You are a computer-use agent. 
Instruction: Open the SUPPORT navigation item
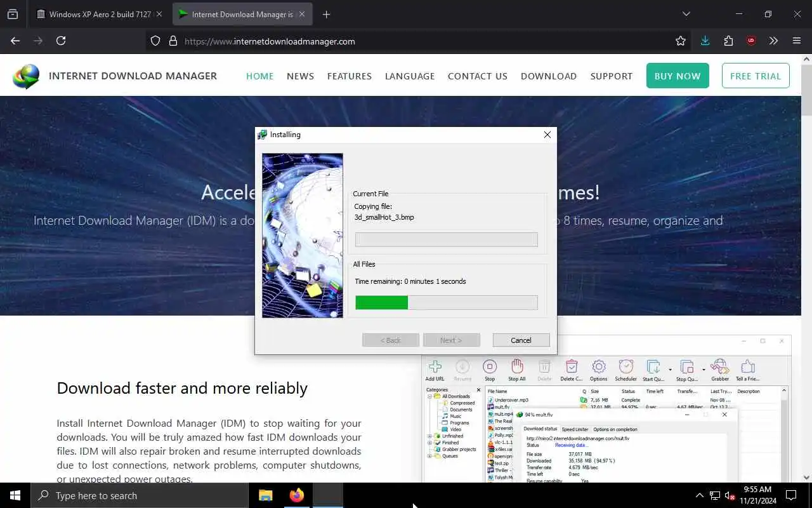(x=612, y=76)
